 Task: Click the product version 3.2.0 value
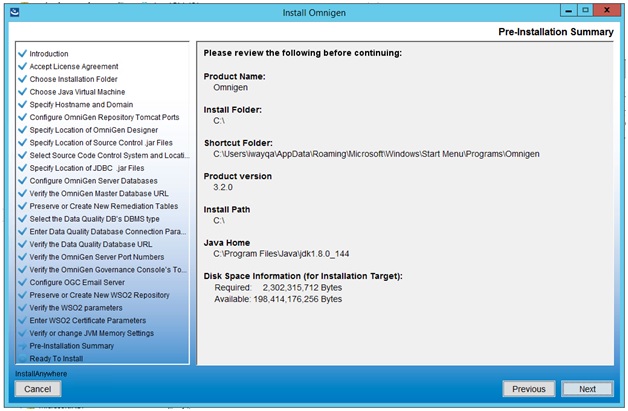pyautogui.click(x=223, y=187)
